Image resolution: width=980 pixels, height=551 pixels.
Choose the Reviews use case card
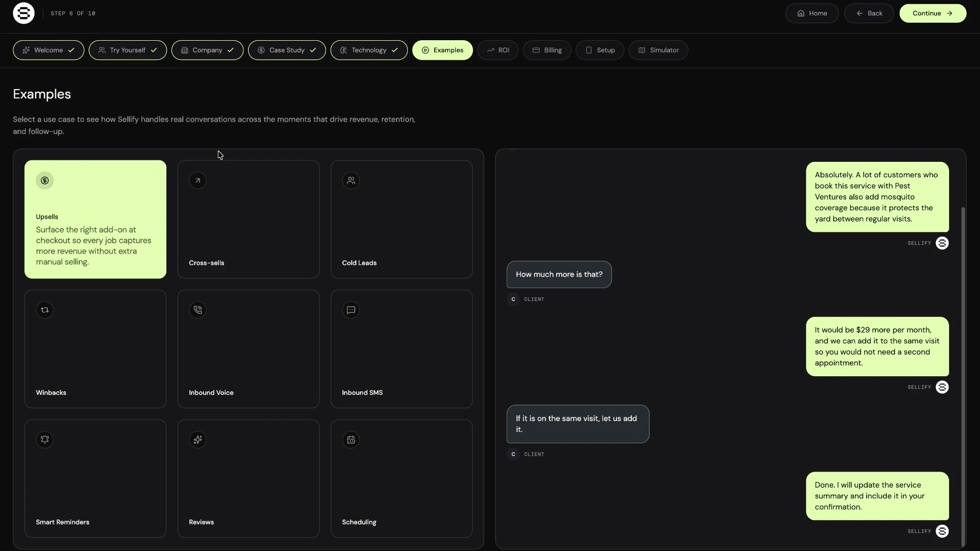[x=248, y=479]
